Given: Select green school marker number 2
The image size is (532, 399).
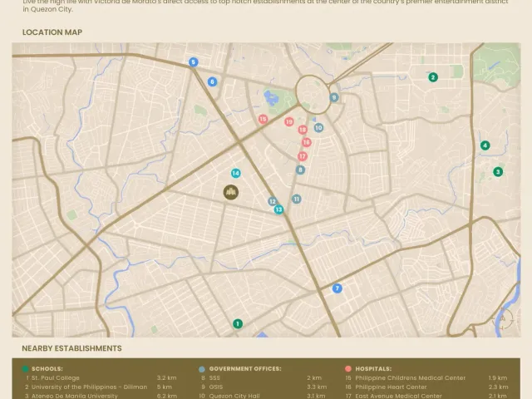Looking at the screenshot, I should click(432, 77).
